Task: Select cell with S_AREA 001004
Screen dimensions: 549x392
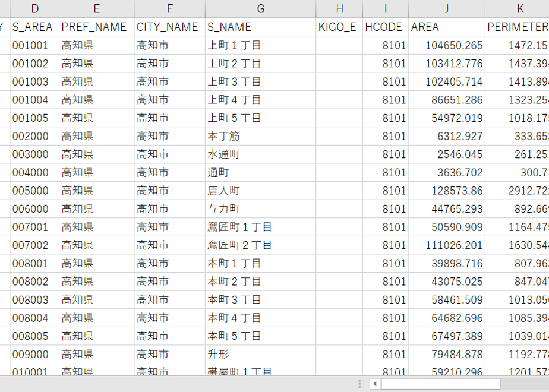Action: [x=34, y=100]
